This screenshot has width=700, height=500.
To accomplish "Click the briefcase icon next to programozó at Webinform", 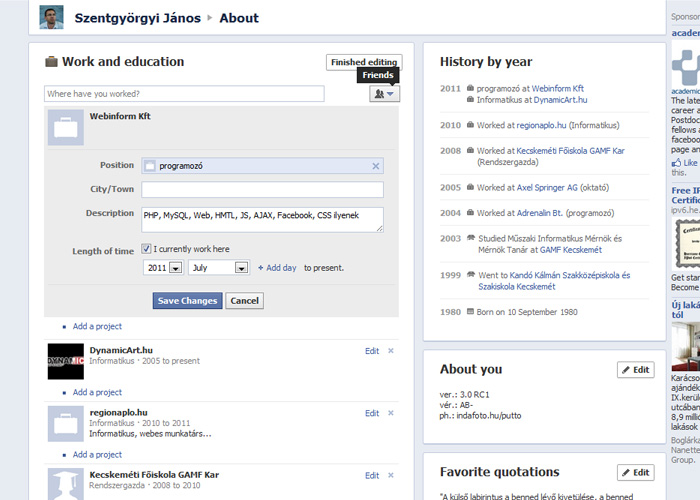I will (470, 88).
